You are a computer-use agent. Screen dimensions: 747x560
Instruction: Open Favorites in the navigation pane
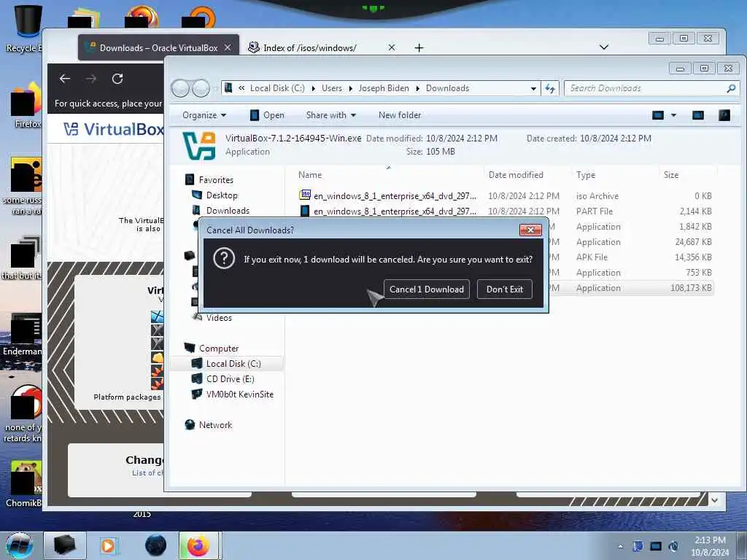coord(216,180)
